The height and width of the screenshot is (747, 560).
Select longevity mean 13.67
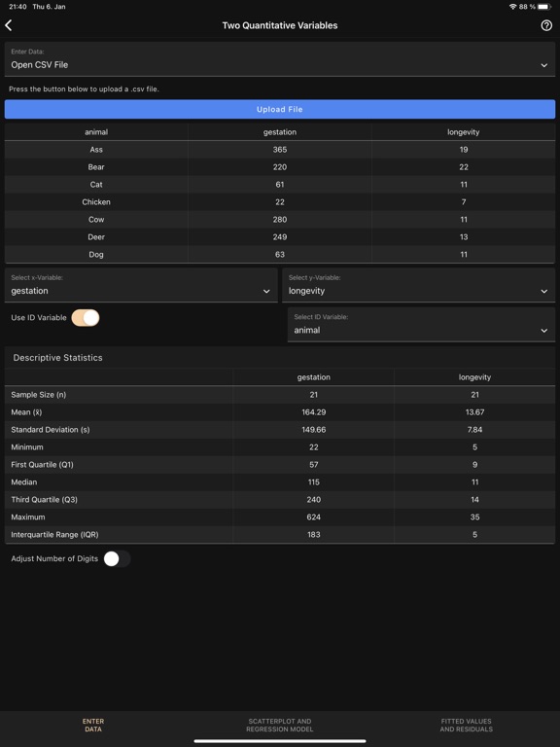pyautogui.click(x=474, y=412)
